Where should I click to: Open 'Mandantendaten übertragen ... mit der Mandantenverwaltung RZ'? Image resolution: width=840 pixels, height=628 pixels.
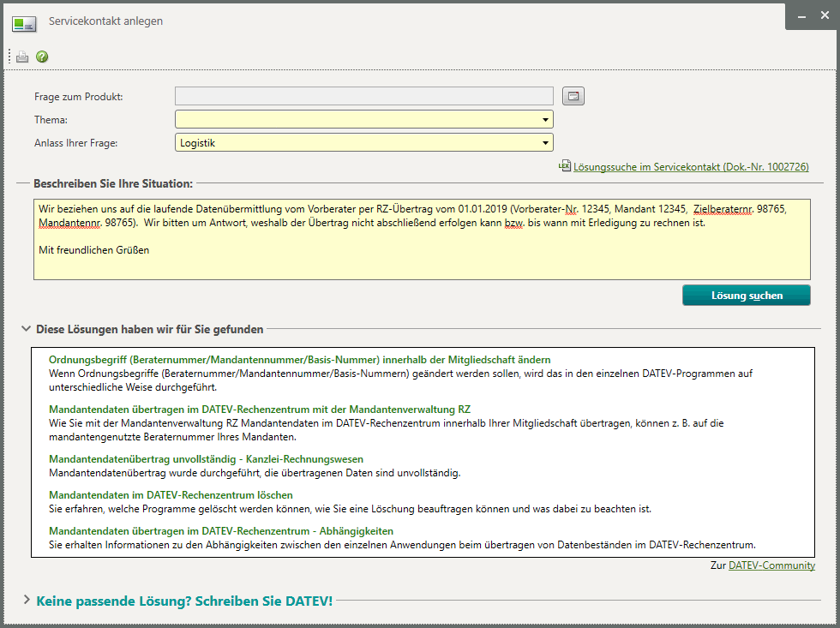(259, 410)
